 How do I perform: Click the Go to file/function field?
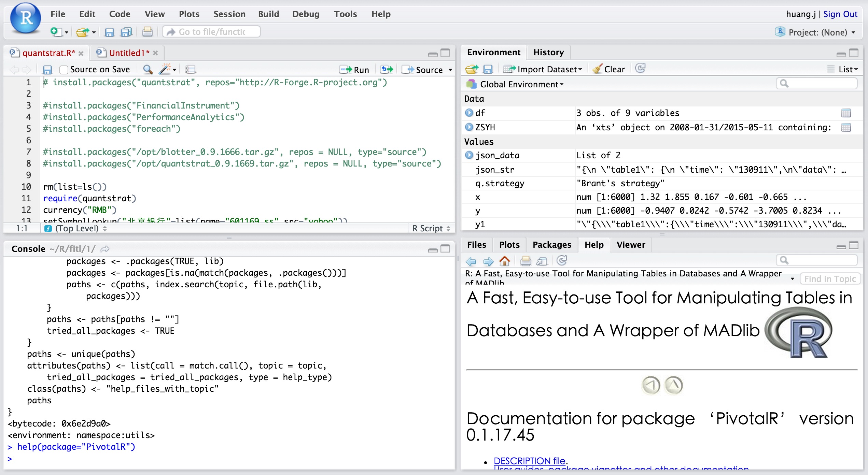[x=211, y=32]
